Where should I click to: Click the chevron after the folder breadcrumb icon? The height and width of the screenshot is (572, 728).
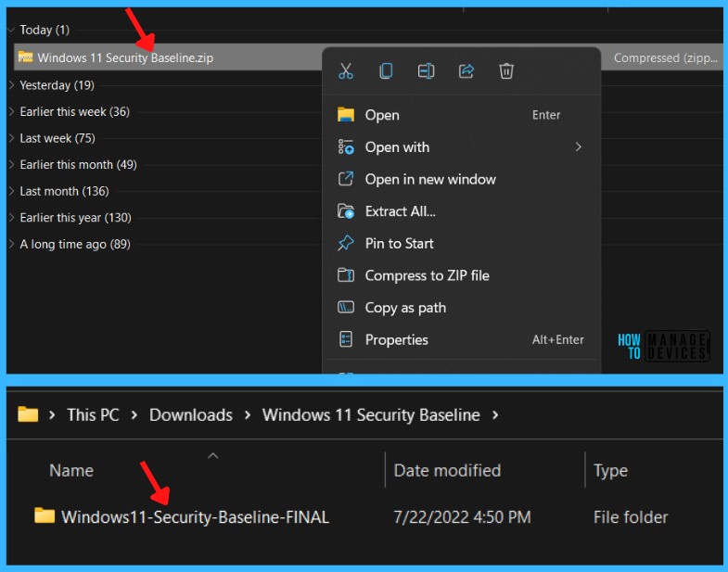52,414
